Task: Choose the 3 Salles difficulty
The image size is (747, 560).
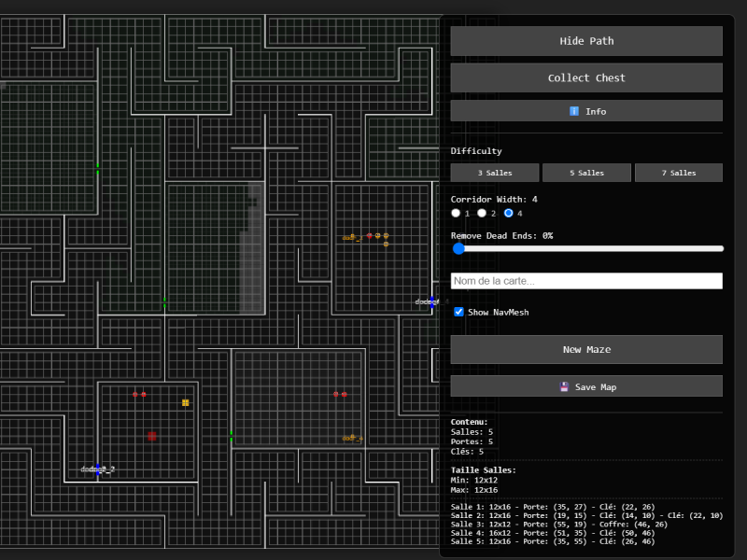Action: [x=495, y=173]
